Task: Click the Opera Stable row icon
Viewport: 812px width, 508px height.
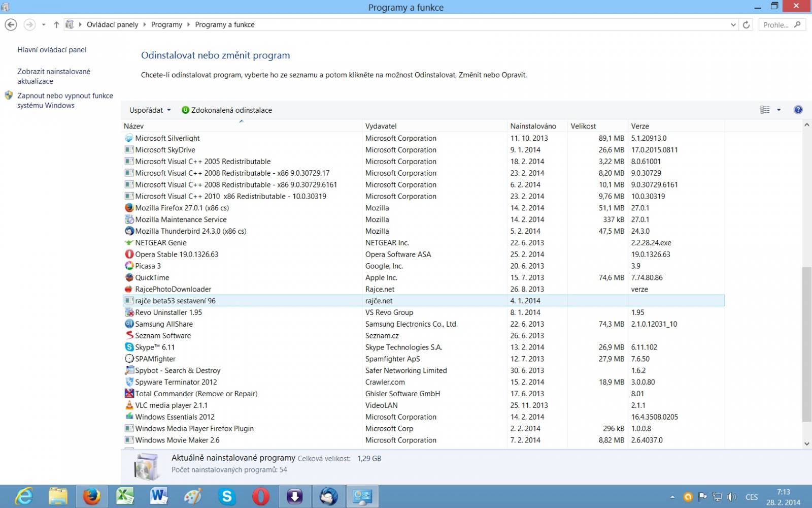Action: pos(129,255)
